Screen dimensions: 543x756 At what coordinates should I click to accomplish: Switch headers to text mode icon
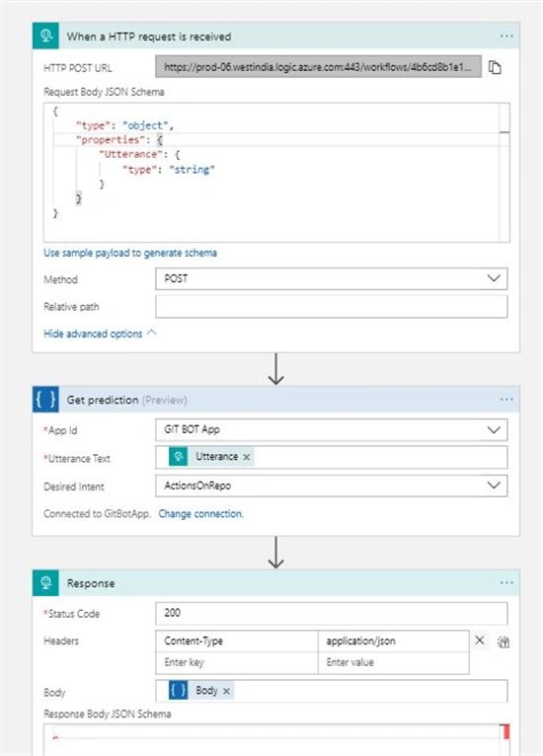coord(504,643)
